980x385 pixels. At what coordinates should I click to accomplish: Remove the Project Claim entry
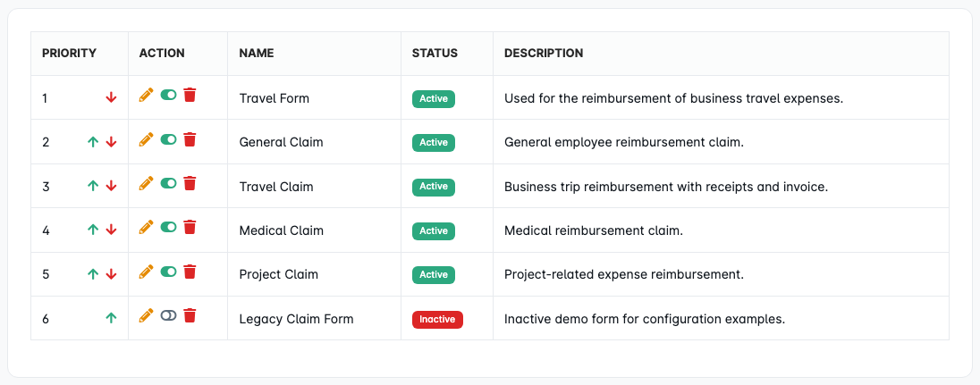pyautogui.click(x=190, y=272)
